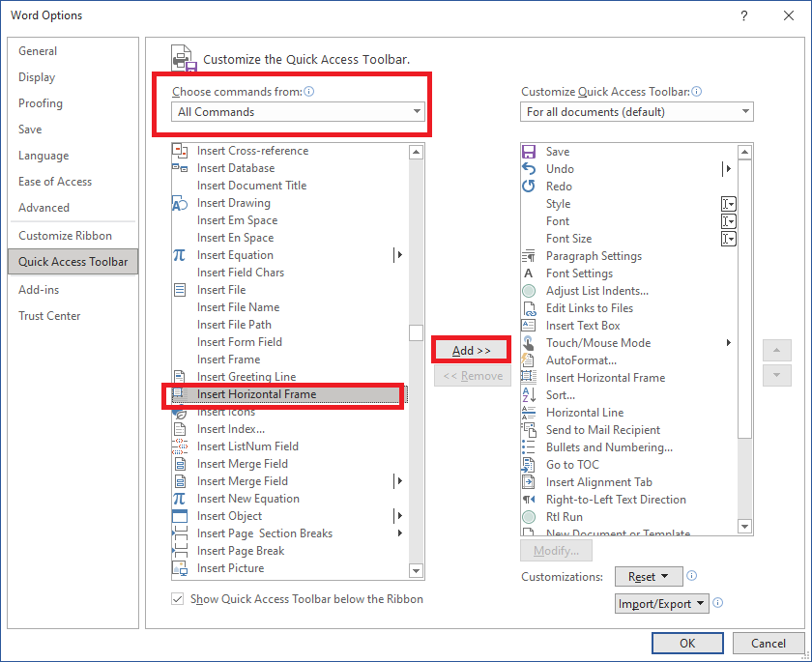Click the Go to TOC icon
Screen dimensions: 812x662
[528, 464]
